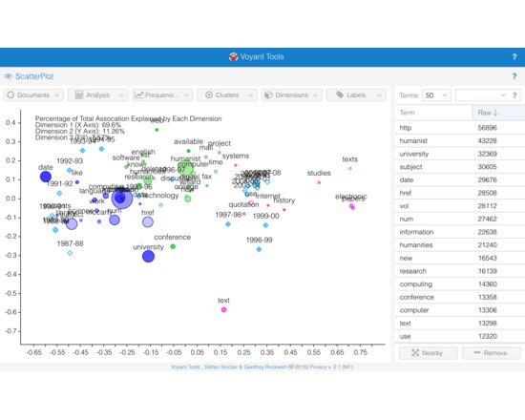Viewport: 525px width, 420px height.
Task: Open ScatterPlot panel help question mark
Action: pyautogui.click(x=514, y=76)
